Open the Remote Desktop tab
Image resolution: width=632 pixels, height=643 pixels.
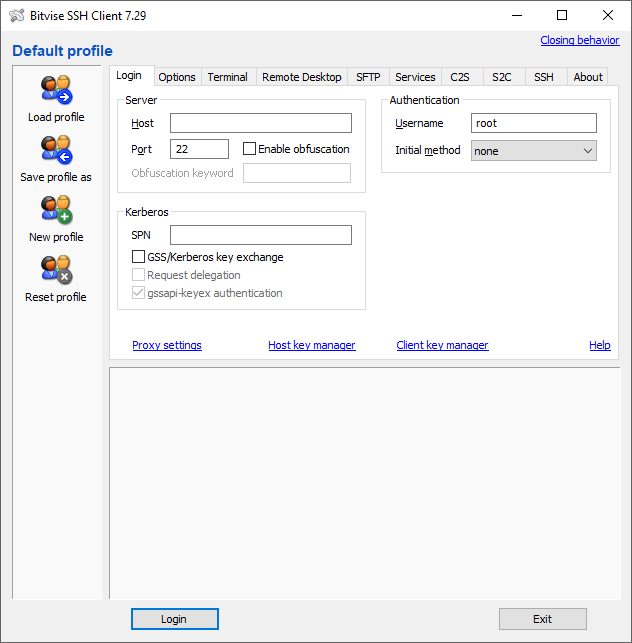coord(302,77)
